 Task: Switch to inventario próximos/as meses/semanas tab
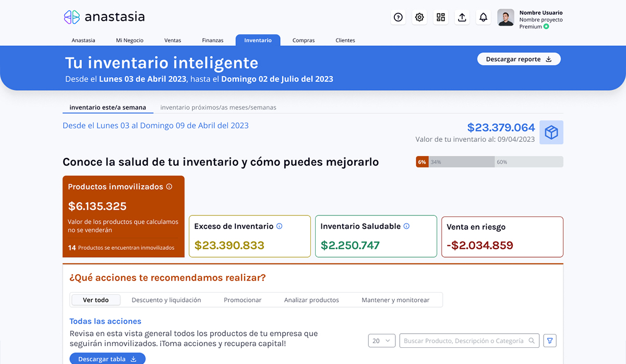tap(219, 107)
